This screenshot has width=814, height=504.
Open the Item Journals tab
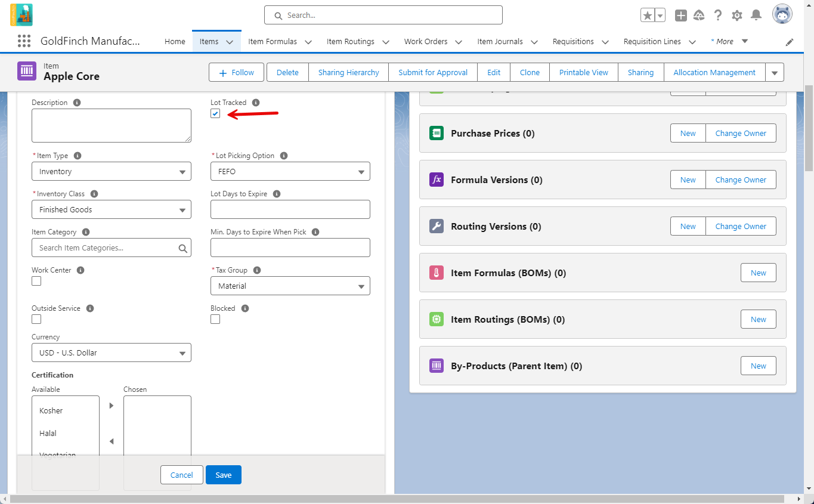pyautogui.click(x=500, y=41)
